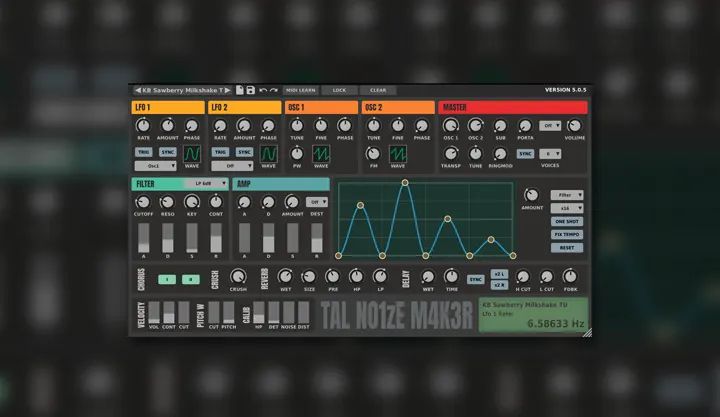Open the AMP DEST dropdown
Screen dimensions: 720x417
coord(317,202)
